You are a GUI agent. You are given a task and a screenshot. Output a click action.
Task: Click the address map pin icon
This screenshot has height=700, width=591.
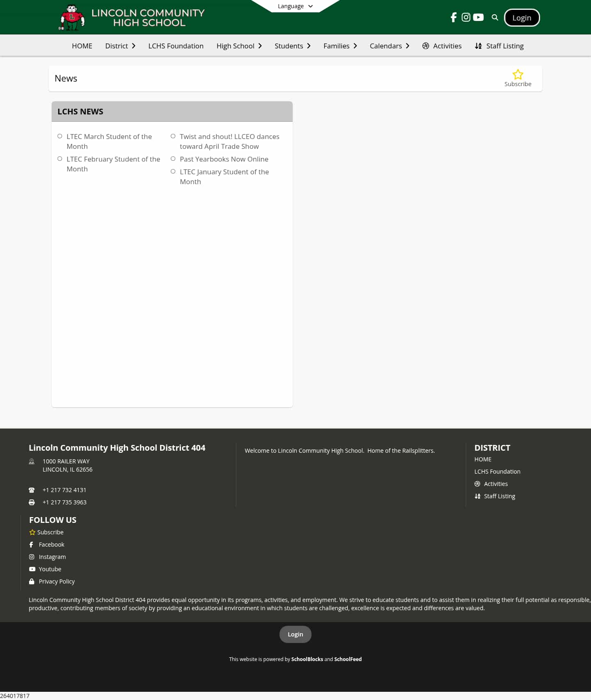point(32,461)
